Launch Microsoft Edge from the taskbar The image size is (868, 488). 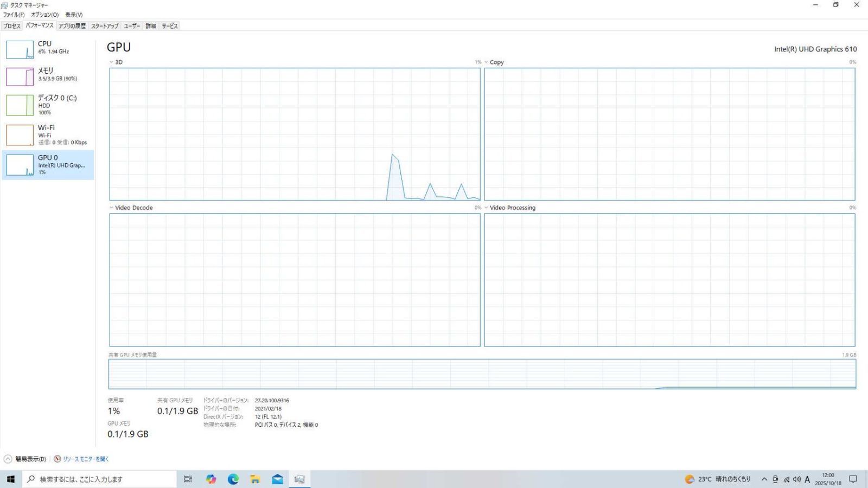click(x=233, y=479)
